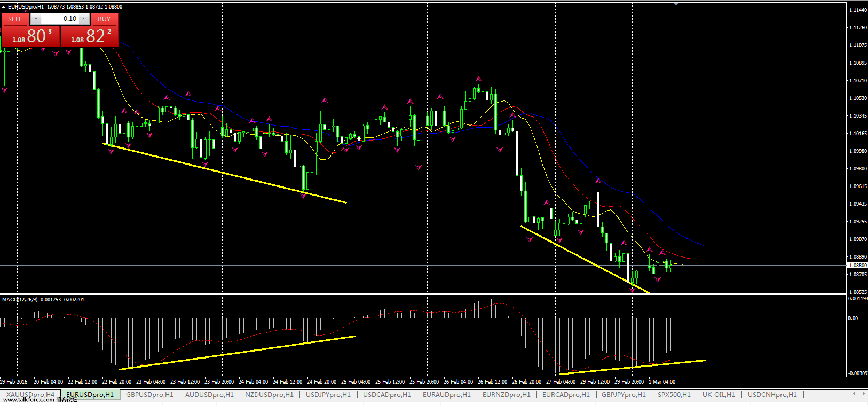The image size is (868, 405).
Task: Open the AUDUSDpro,H1 chart tab
Action: pyautogui.click(x=209, y=395)
